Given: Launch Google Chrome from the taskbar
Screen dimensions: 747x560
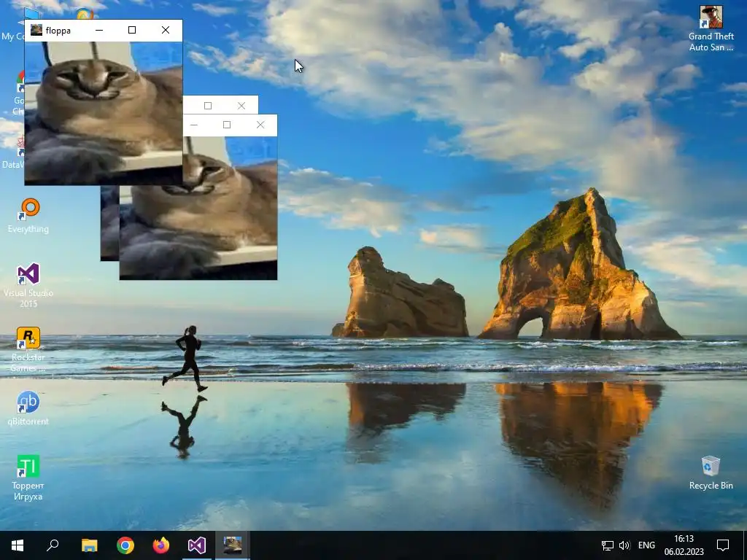Looking at the screenshot, I should coord(125,545).
